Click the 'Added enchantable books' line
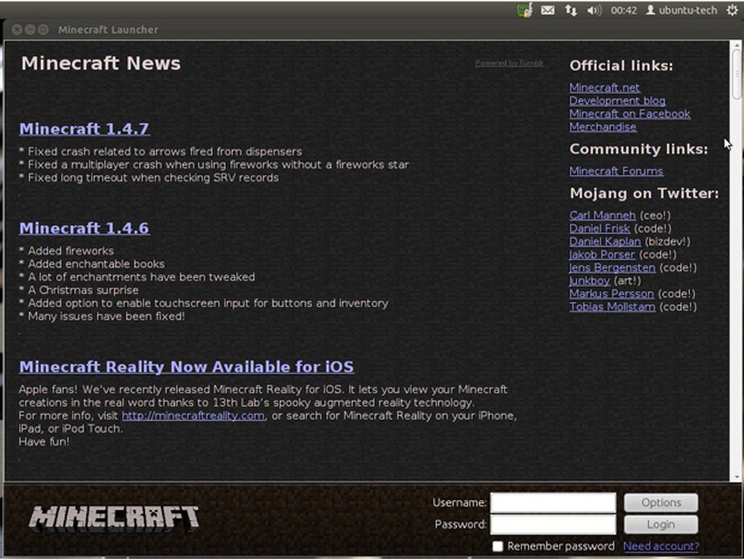744x560 pixels. pyautogui.click(x=92, y=264)
